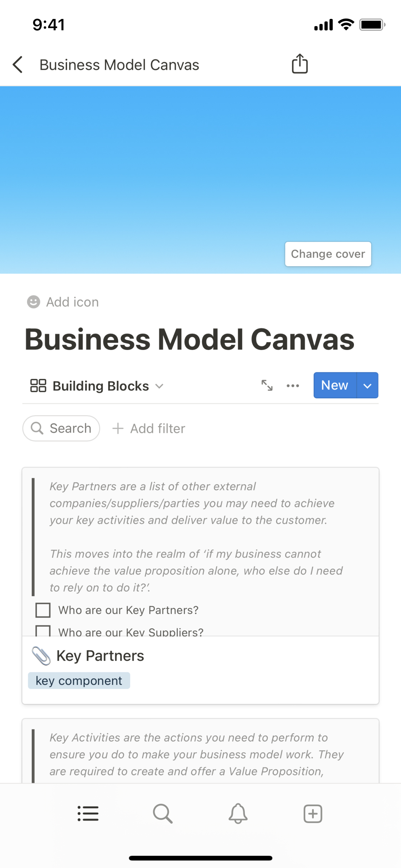
Task: Open the sidebar list icon in bottom bar
Action: [x=88, y=813]
